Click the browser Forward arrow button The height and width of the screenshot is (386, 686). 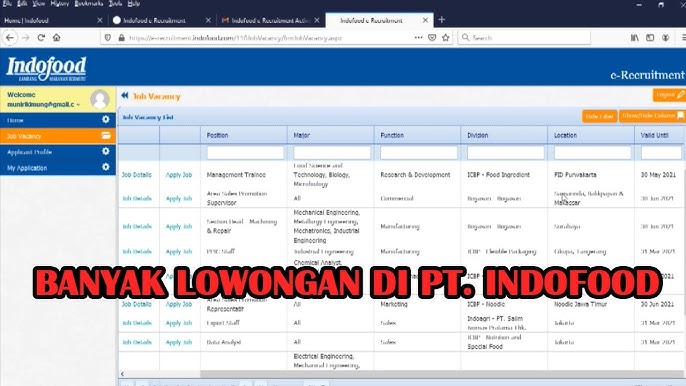click(x=26, y=38)
